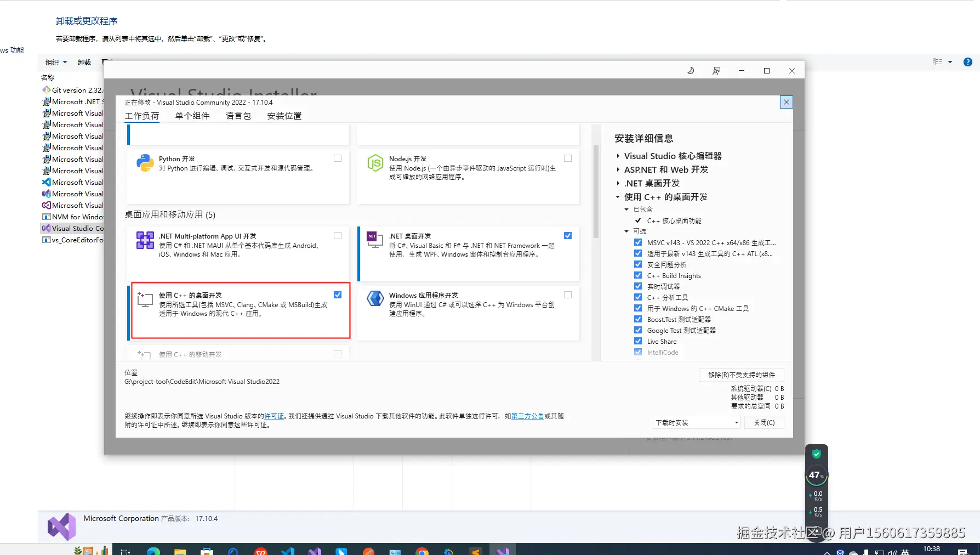Open the view options dropdown arrow beside the layout icon
This screenshot has height=555, width=980.
click(950, 62)
